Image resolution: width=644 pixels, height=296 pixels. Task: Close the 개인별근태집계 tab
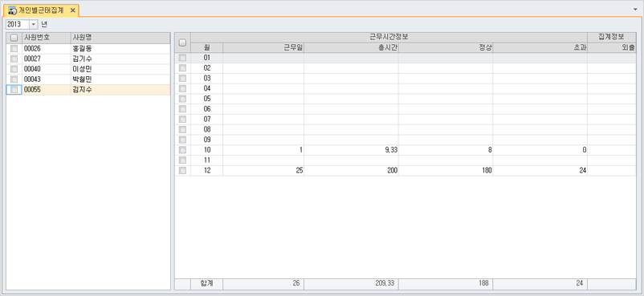point(73,10)
